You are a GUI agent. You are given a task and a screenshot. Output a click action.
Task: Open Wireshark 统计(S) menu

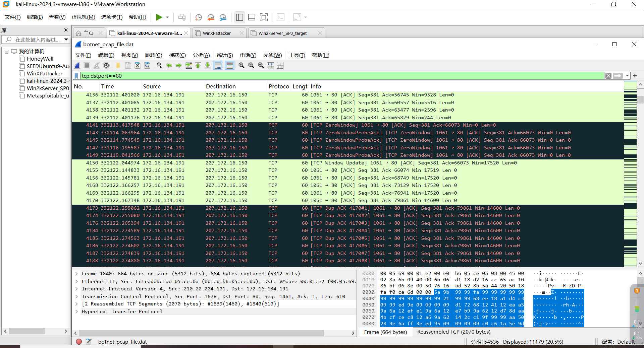tap(225, 55)
